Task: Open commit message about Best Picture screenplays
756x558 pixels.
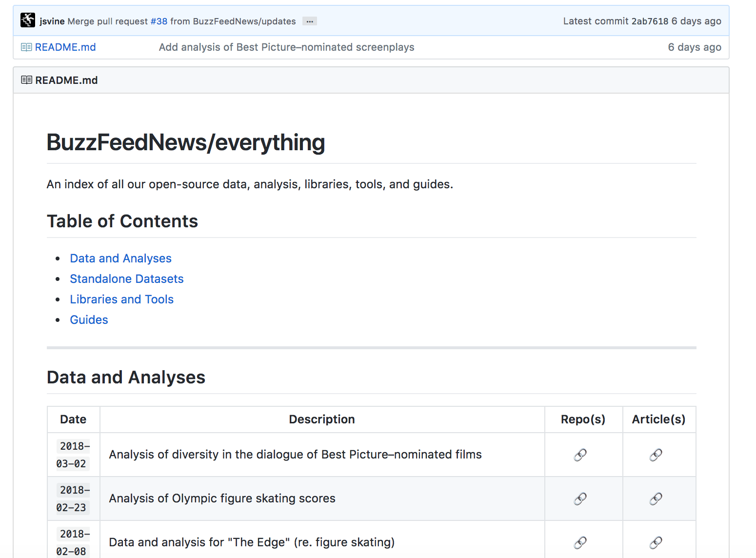Action: (x=286, y=47)
